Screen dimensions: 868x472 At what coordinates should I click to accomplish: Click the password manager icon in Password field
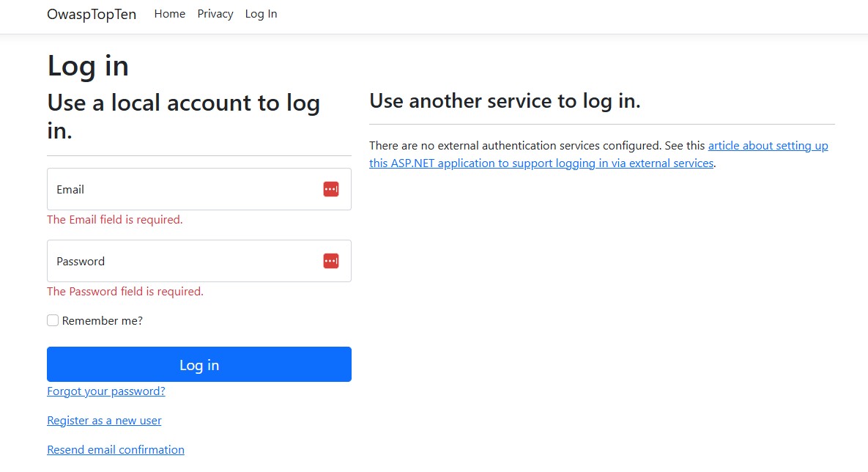[x=331, y=261]
